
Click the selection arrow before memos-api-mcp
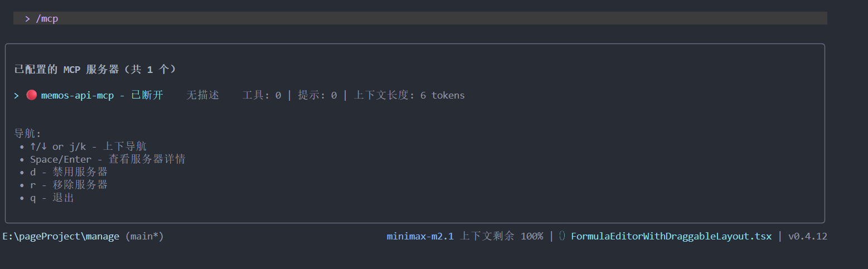(x=17, y=95)
